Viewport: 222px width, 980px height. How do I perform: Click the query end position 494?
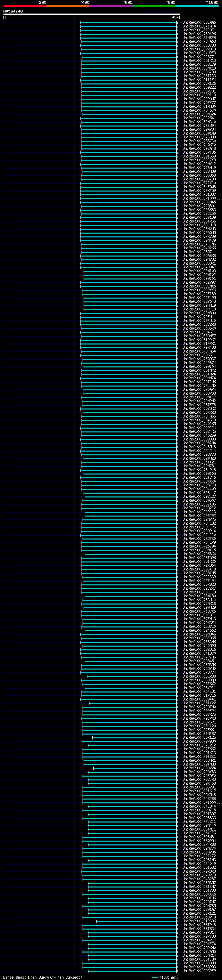[x=175, y=17]
